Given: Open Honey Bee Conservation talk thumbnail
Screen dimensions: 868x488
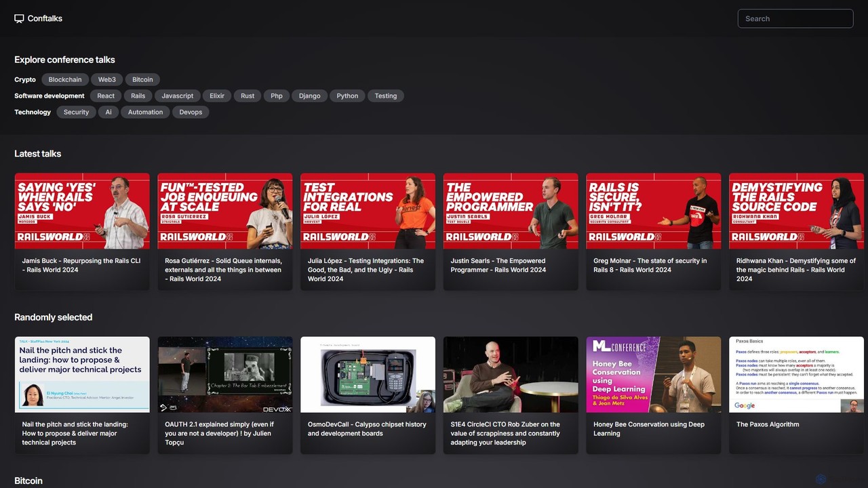Looking at the screenshot, I should [x=654, y=375].
